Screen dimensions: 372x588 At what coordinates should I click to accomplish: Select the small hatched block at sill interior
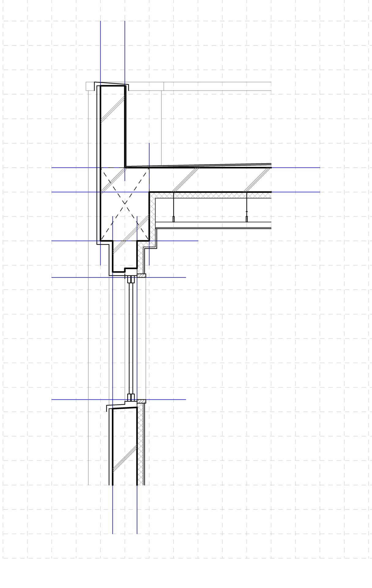tap(141, 401)
